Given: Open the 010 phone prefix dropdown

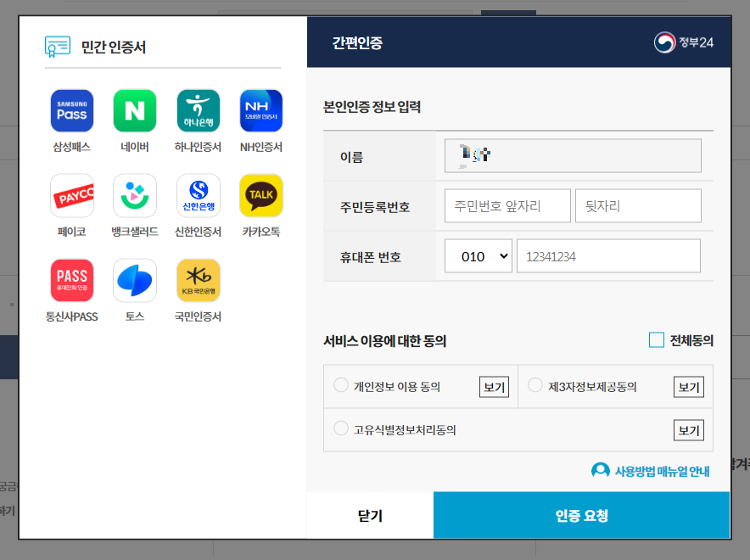Looking at the screenshot, I should pos(479,256).
